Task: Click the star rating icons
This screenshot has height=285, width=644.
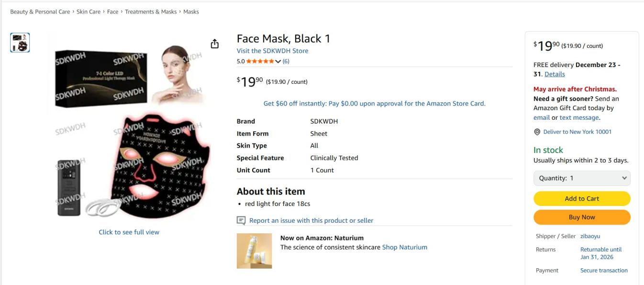Action: pos(260,61)
